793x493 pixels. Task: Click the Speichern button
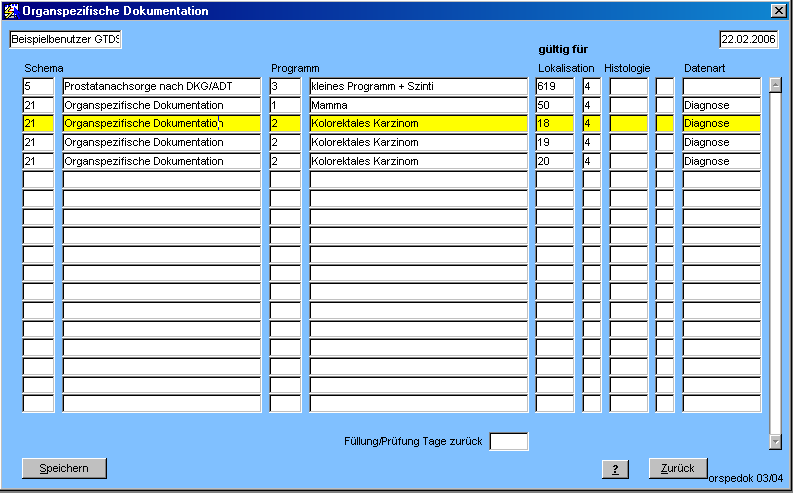64,468
